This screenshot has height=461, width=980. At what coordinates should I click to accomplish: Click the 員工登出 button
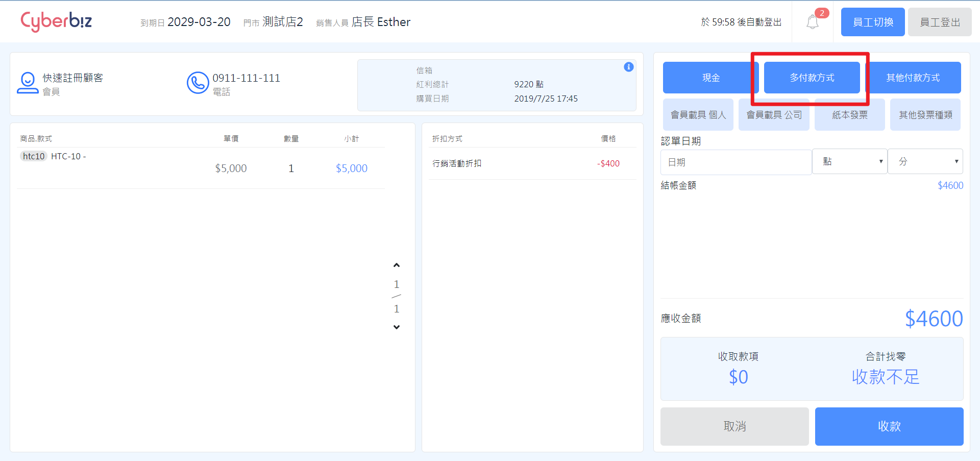(940, 22)
